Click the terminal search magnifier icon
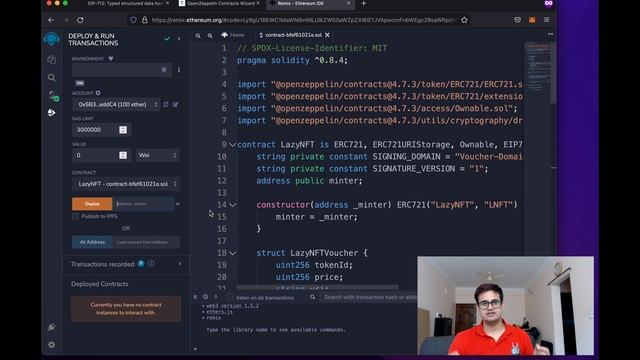Viewport: 640px width, 360px height. click(x=313, y=297)
